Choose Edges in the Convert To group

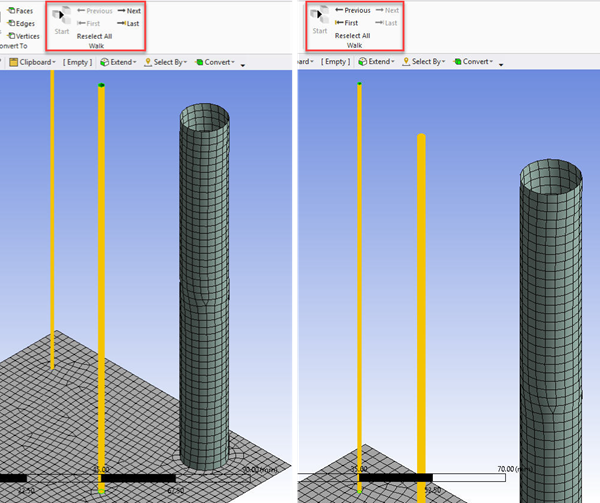click(x=21, y=23)
